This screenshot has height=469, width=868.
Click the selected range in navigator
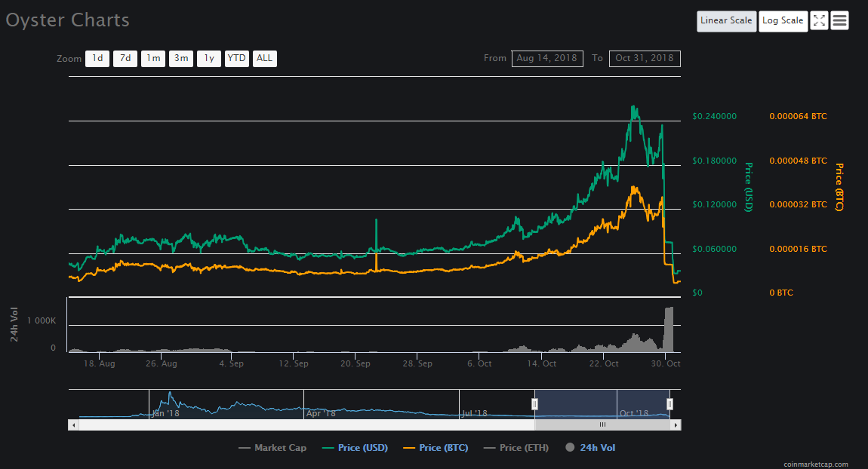[602, 403]
